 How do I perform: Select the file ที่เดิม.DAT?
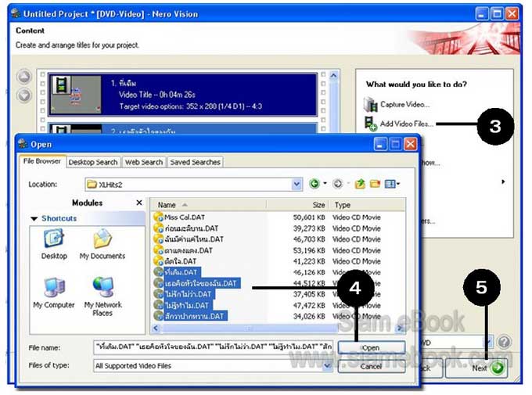point(181,272)
